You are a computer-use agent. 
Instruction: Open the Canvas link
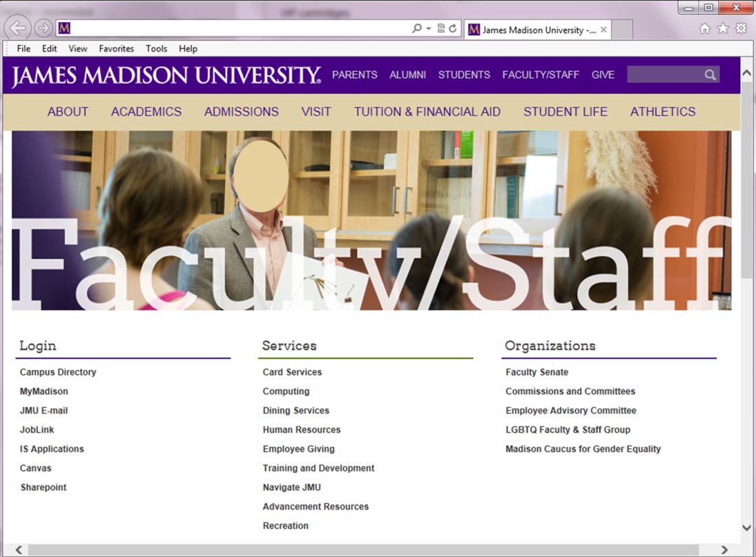35,468
